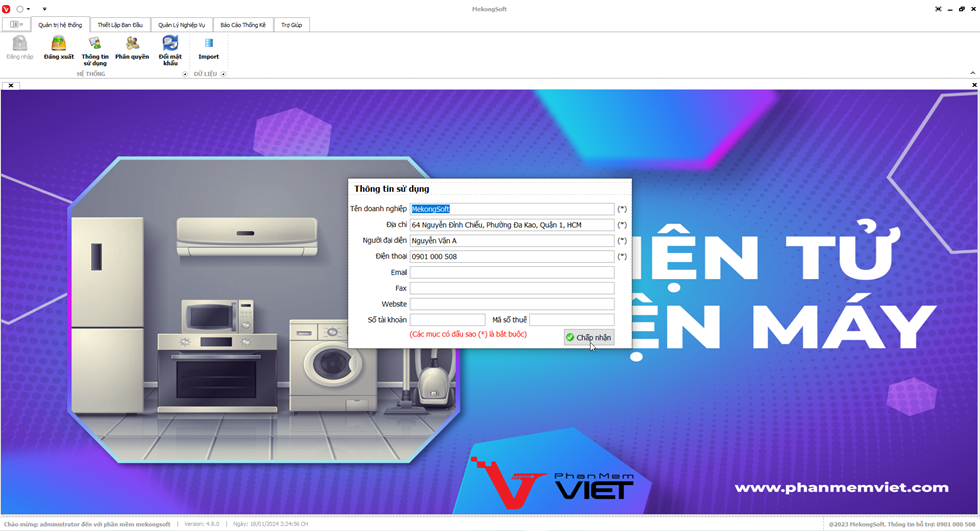
Task: Collapse the ribbon with the chevron
Action: point(972,72)
